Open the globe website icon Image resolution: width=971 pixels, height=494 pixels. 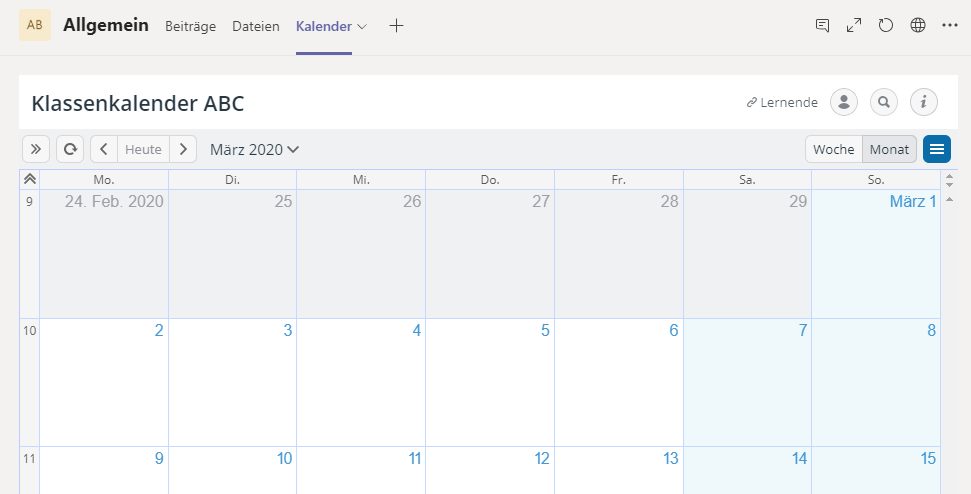pyautogui.click(x=918, y=25)
